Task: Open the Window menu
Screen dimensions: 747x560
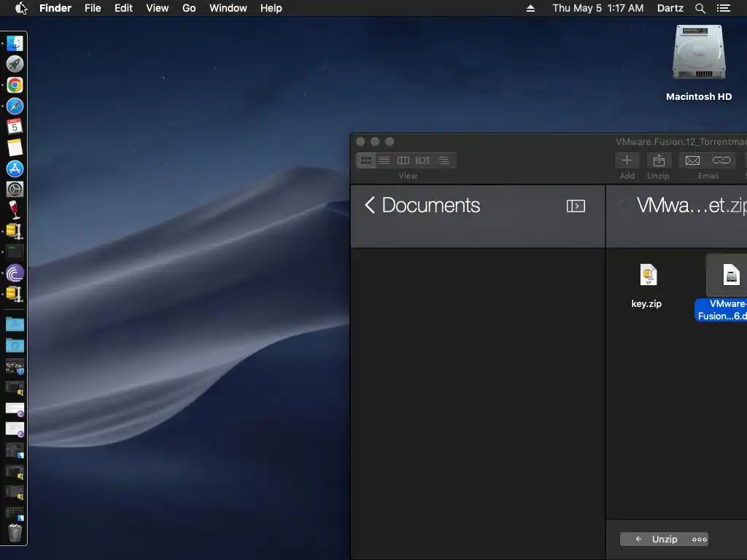Action: (228, 8)
